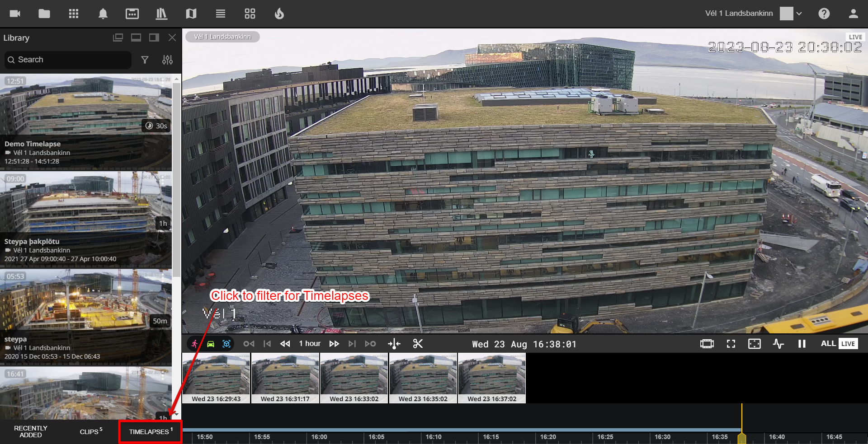The height and width of the screenshot is (444, 868).
Task: Toggle person motion detection filter
Action: pos(194,344)
